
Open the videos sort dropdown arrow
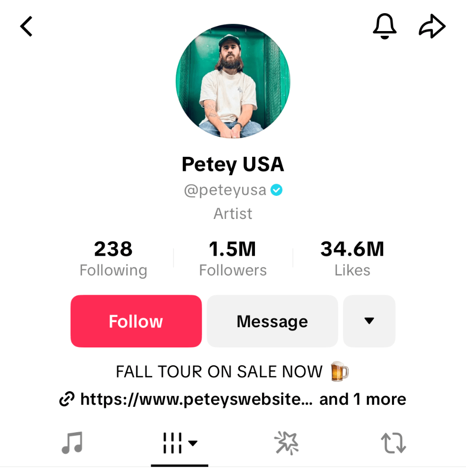pyautogui.click(x=193, y=443)
